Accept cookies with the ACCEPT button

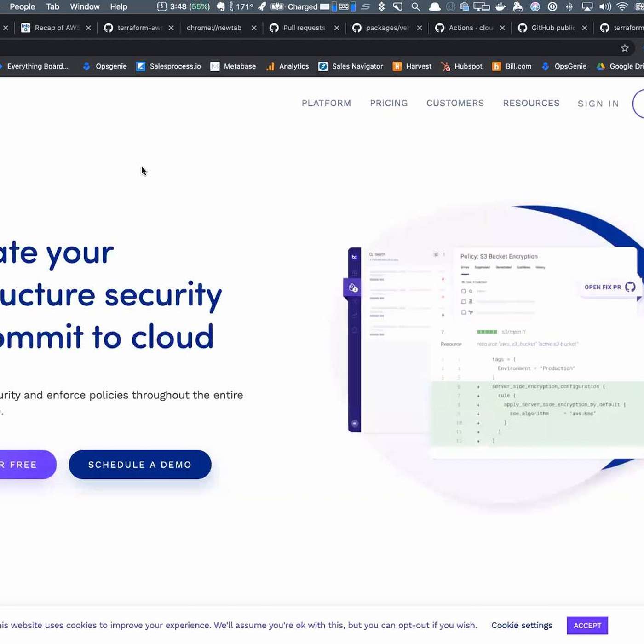[587, 626]
